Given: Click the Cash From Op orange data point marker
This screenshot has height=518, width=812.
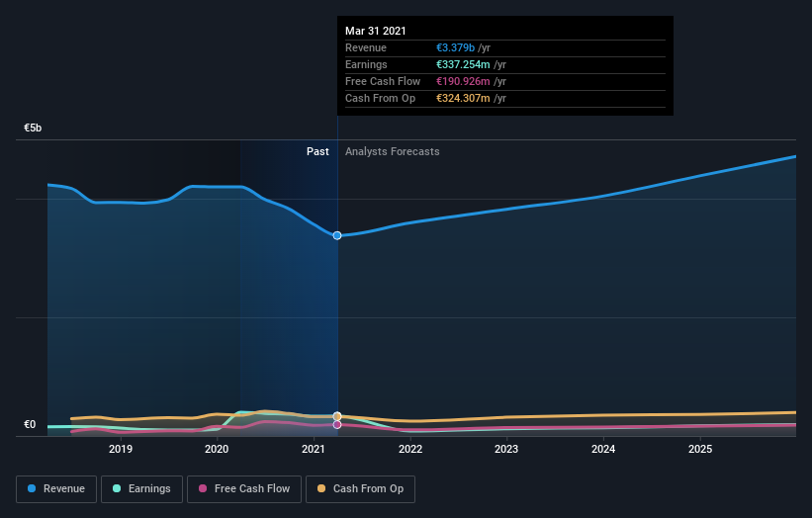Looking at the screenshot, I should pyautogui.click(x=337, y=416).
